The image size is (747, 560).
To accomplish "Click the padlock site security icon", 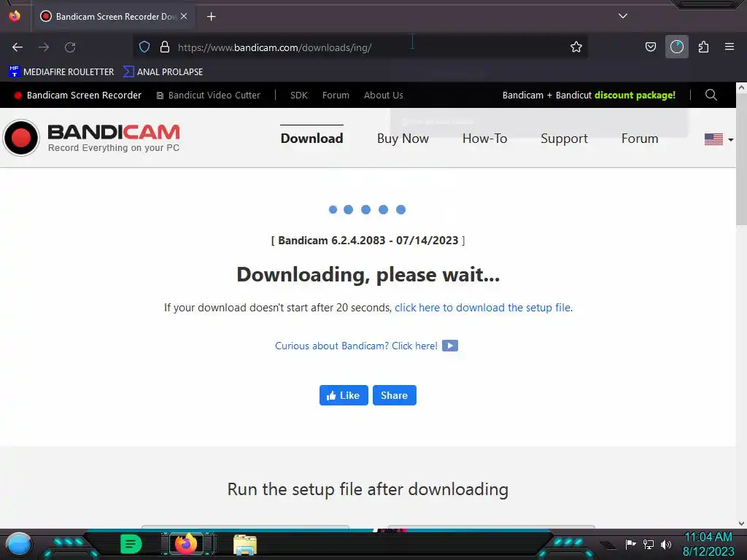I will [165, 47].
